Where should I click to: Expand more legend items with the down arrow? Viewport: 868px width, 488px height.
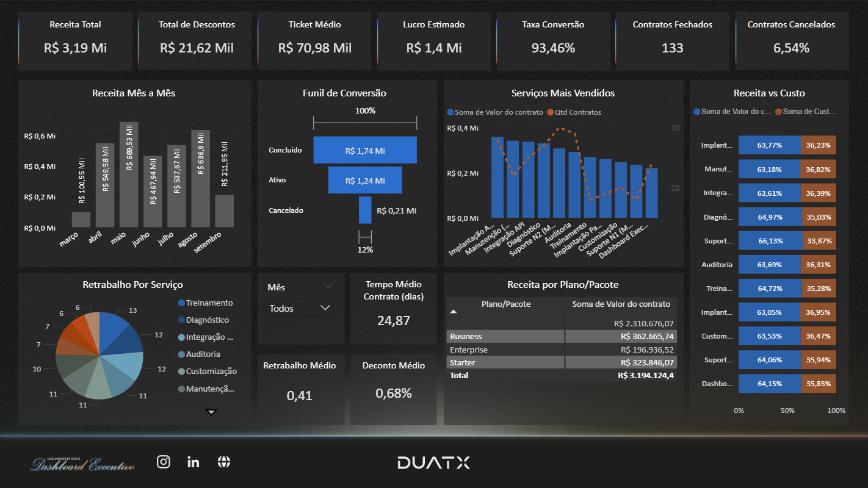tap(211, 412)
